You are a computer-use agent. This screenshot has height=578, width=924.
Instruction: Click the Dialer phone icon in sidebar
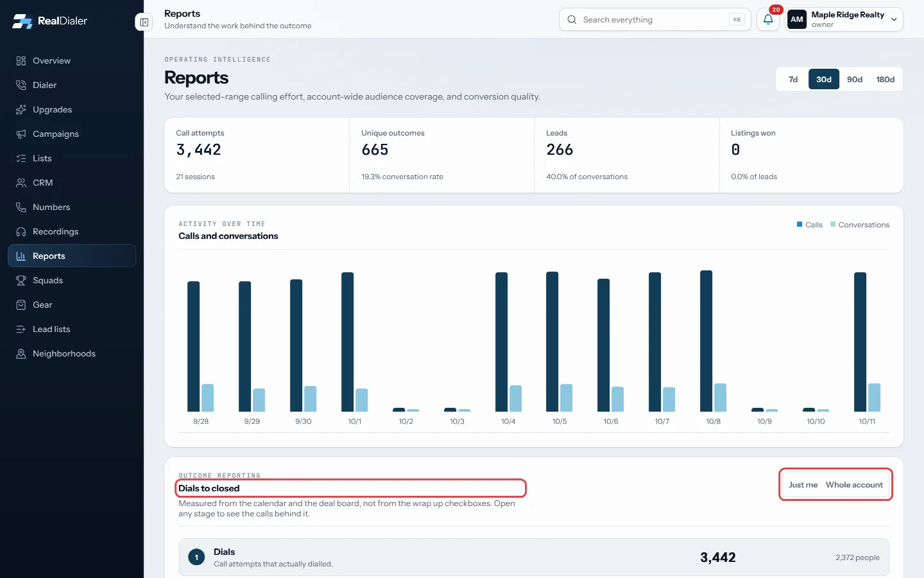21,85
